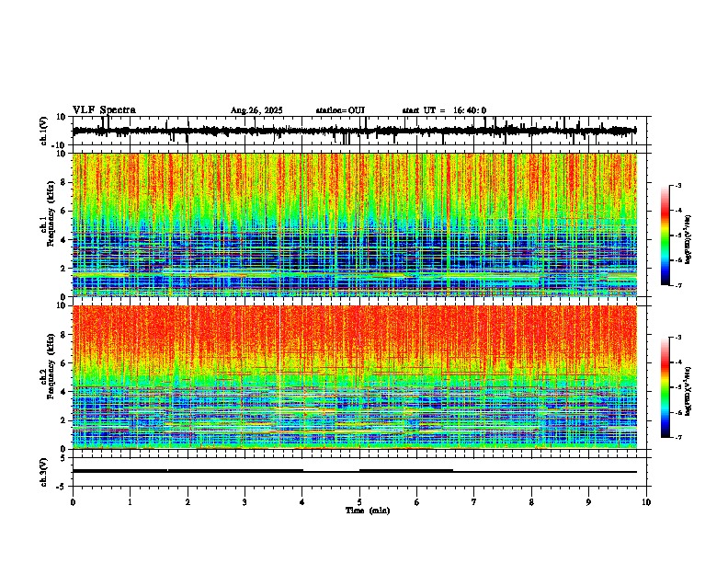Click the -3 label on ch.1 color bar

[678, 186]
